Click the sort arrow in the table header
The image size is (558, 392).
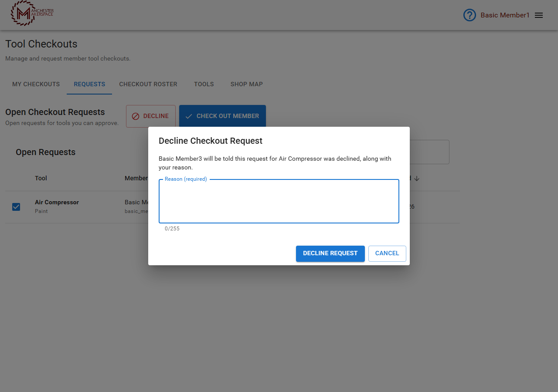tap(417, 178)
